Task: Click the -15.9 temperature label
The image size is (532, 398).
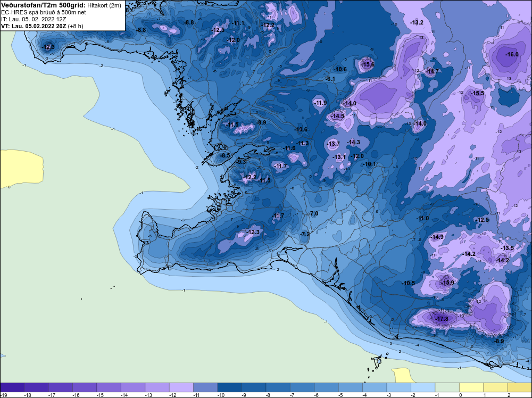Action: (447, 283)
